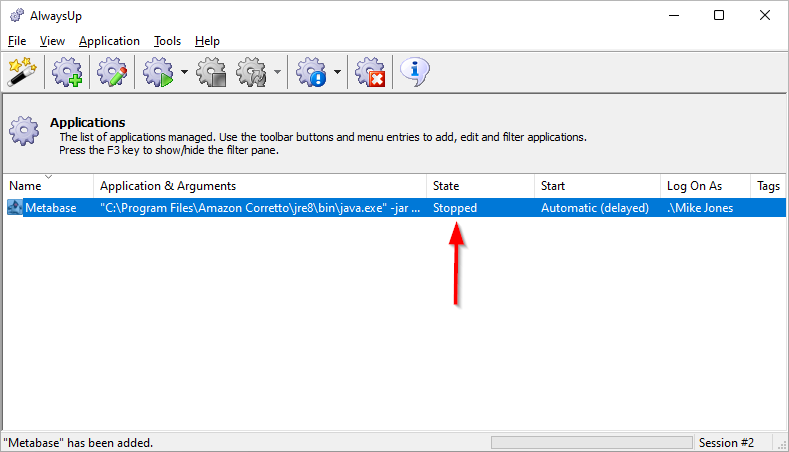This screenshot has width=789, height=452.
Task: Click the Automatic (delayed) start cell
Action: (595, 208)
